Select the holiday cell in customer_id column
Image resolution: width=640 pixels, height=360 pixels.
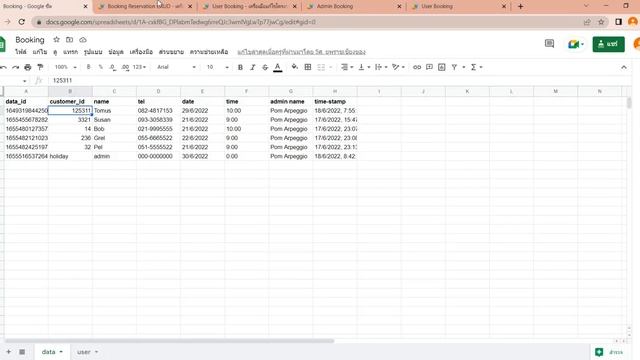[70, 156]
